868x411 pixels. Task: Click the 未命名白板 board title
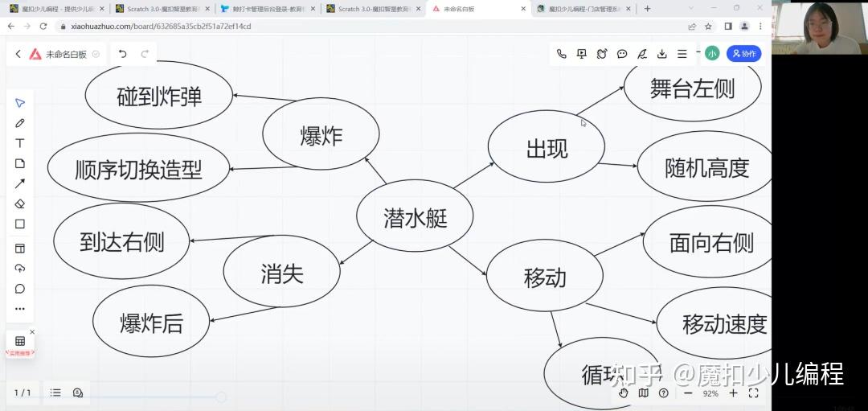click(x=67, y=54)
